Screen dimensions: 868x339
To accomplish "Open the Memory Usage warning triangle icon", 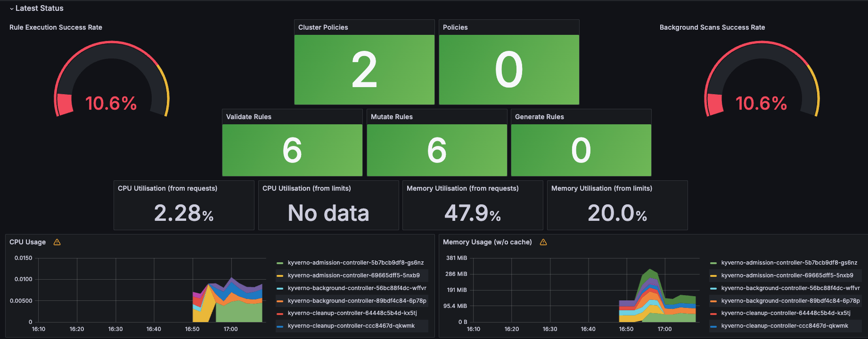I will coord(543,242).
